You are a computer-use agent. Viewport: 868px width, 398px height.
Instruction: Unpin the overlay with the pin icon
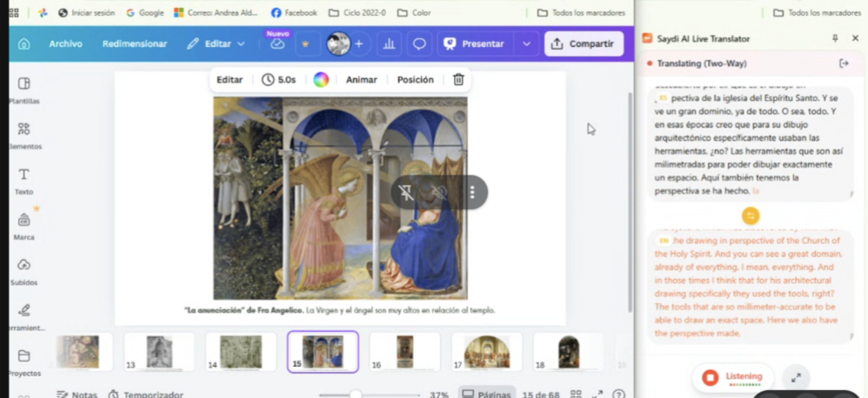[x=406, y=192]
